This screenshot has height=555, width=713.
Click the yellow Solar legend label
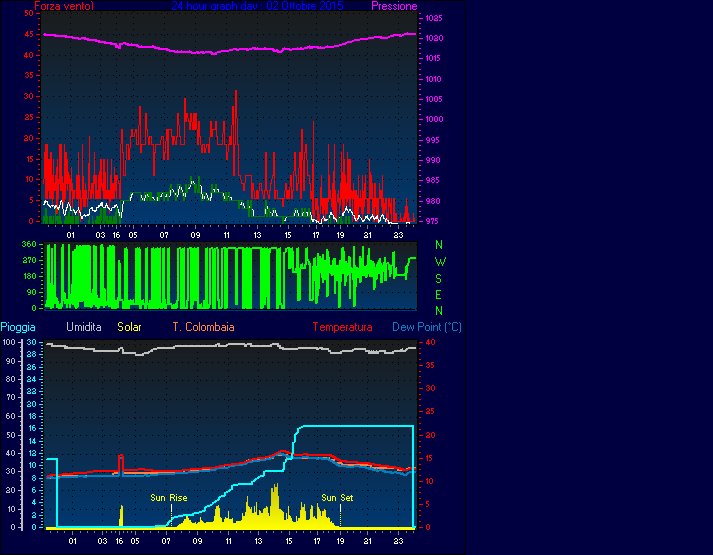tap(130, 327)
